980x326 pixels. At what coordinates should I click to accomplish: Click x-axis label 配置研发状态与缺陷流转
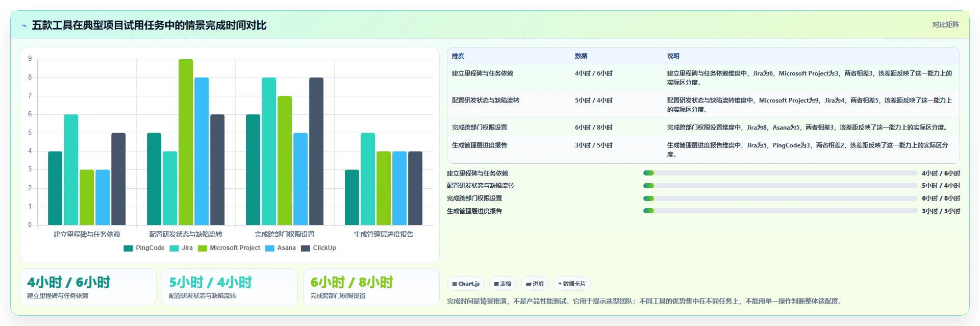pos(186,234)
